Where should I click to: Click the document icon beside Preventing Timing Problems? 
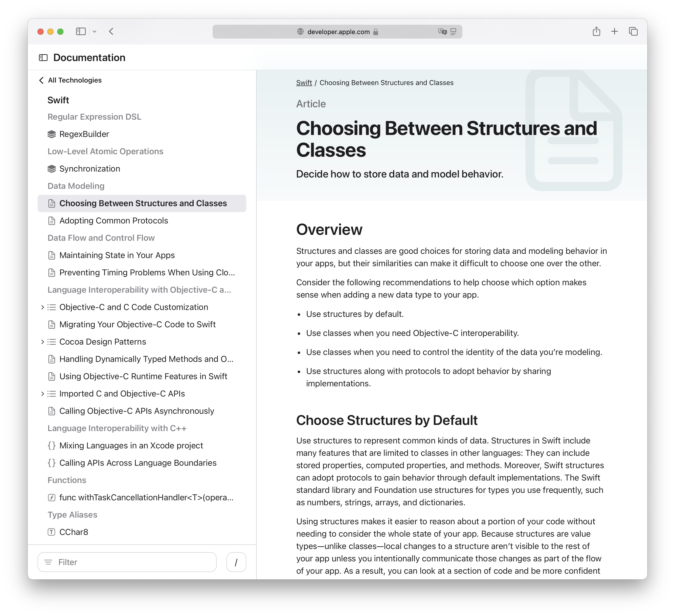click(52, 272)
